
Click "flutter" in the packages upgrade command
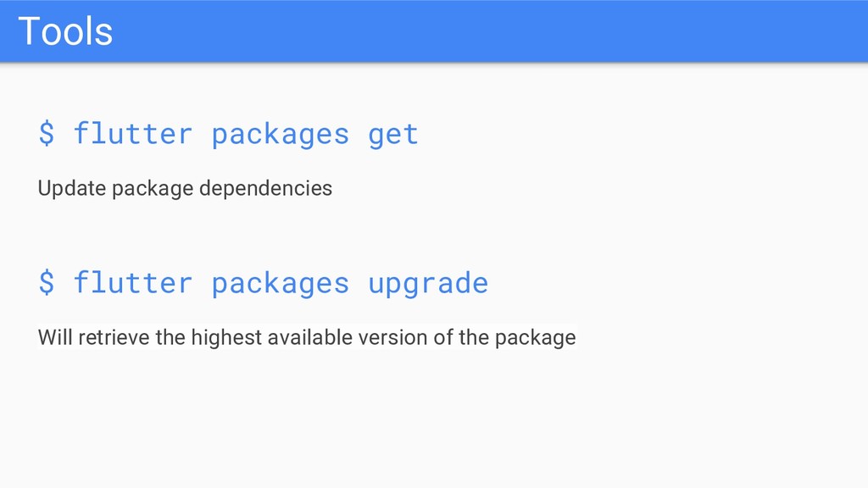(x=133, y=282)
